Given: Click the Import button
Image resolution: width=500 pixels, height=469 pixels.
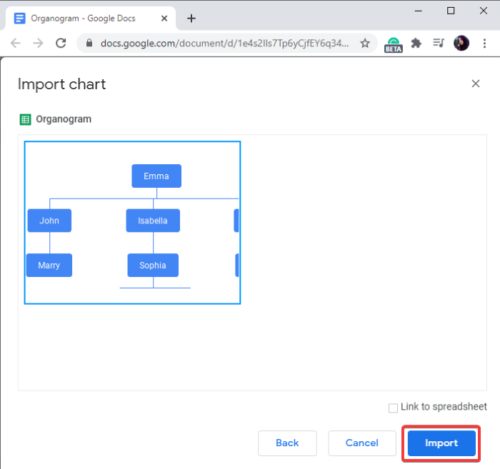Looking at the screenshot, I should point(441,443).
